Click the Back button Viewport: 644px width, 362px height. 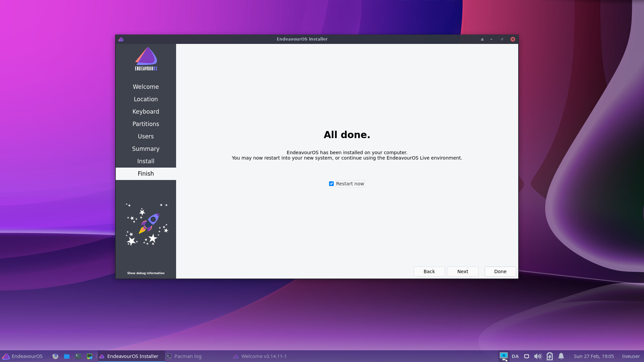click(x=429, y=271)
